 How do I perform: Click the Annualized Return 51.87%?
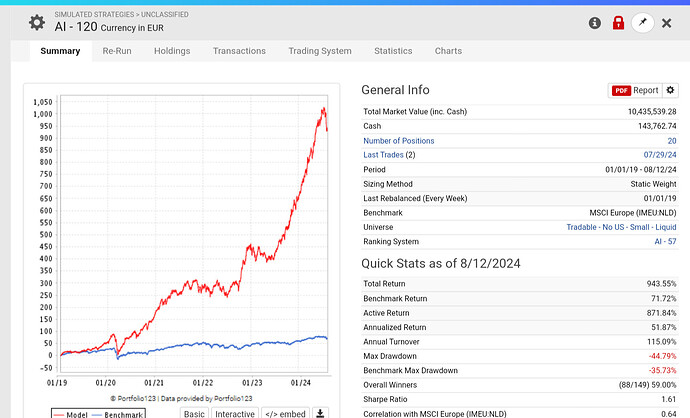point(664,327)
